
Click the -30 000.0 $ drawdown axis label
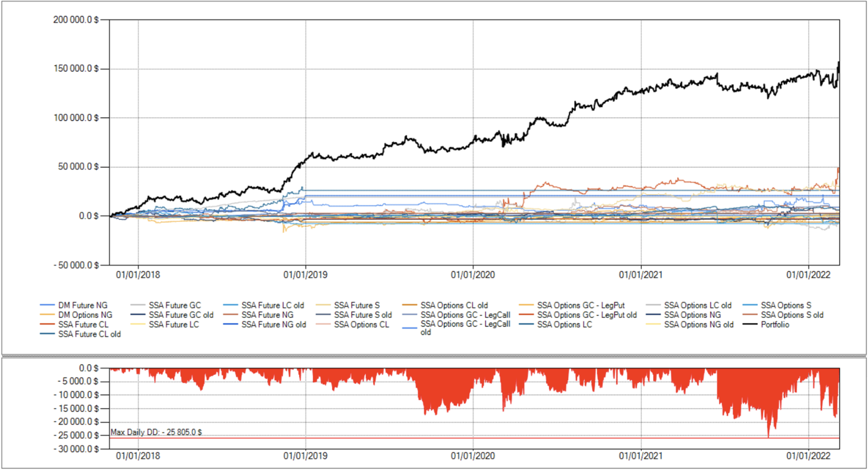click(78, 449)
